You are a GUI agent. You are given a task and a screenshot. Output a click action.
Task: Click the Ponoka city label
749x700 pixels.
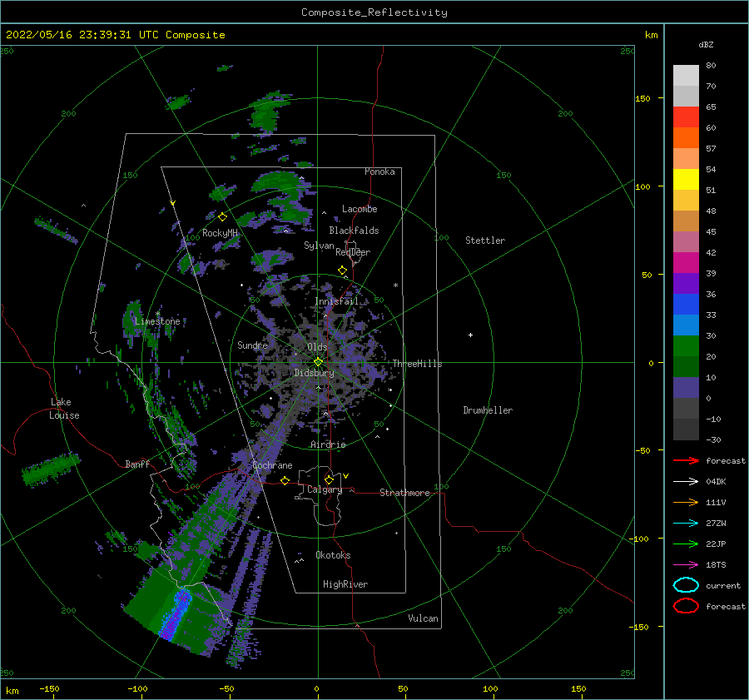click(x=379, y=171)
